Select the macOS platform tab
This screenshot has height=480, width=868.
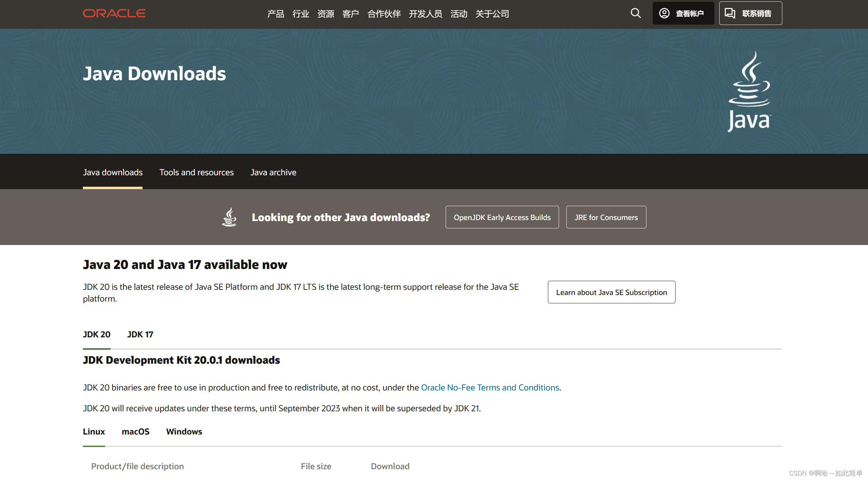pos(135,431)
